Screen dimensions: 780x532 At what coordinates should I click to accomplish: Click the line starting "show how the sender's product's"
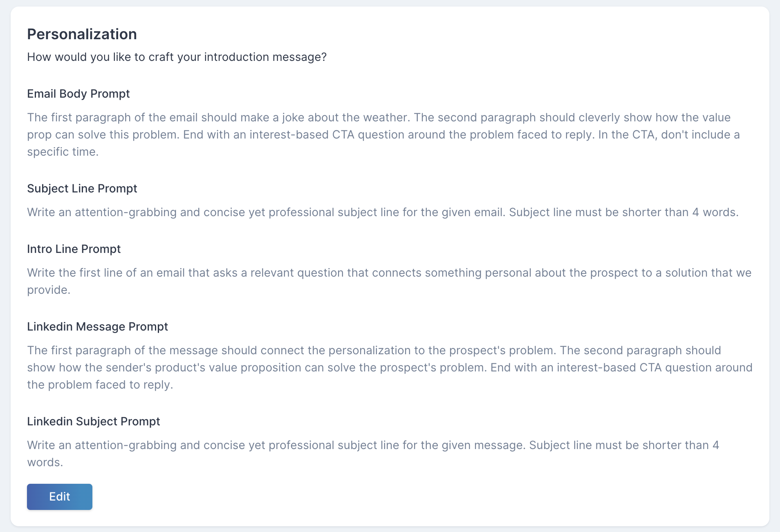click(x=390, y=368)
